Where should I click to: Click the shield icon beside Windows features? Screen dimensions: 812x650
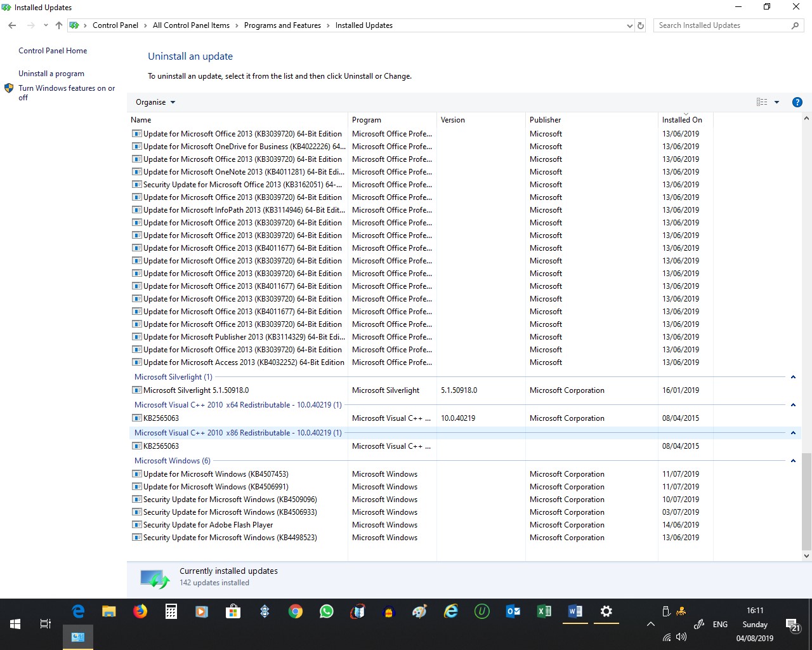tap(9, 88)
